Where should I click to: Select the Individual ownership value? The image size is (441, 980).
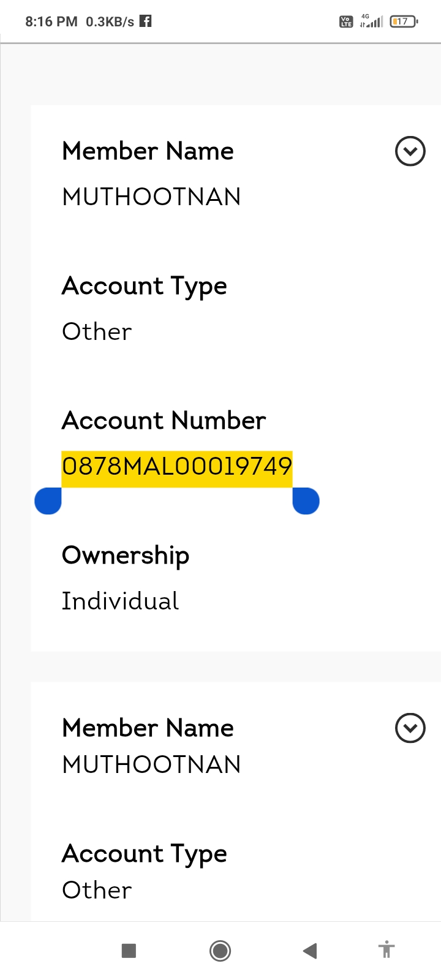[121, 601]
